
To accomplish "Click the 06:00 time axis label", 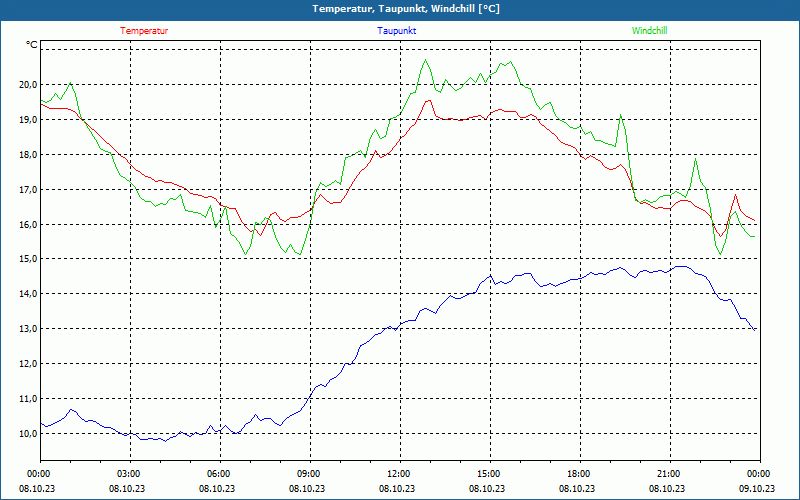I will pos(220,473).
